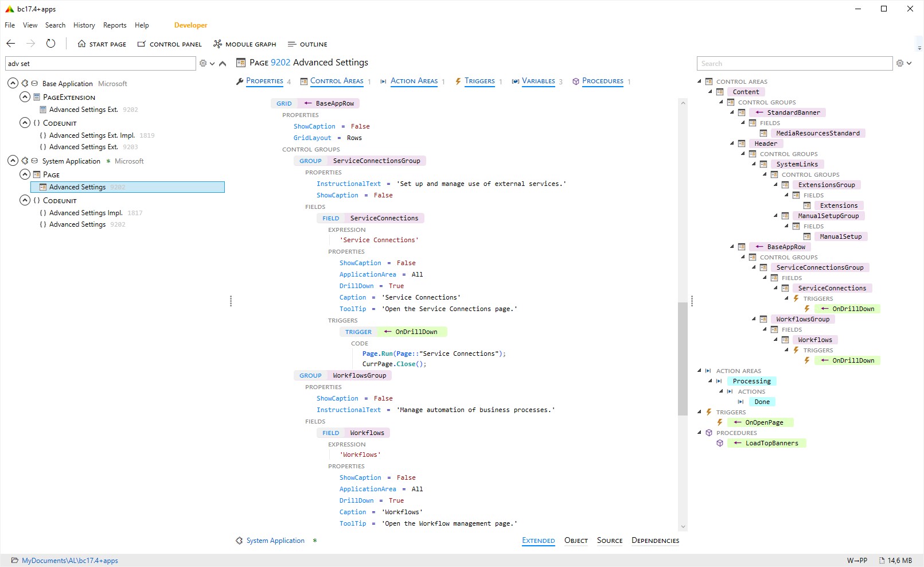Collapse the Procedures outline node
The image size is (924, 567).
point(699,433)
